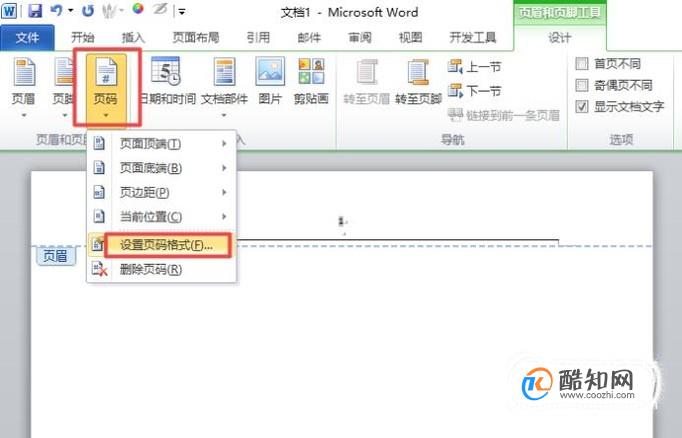Expand the 页眉 header dropdown arrow
The image size is (682, 438).
point(24,115)
